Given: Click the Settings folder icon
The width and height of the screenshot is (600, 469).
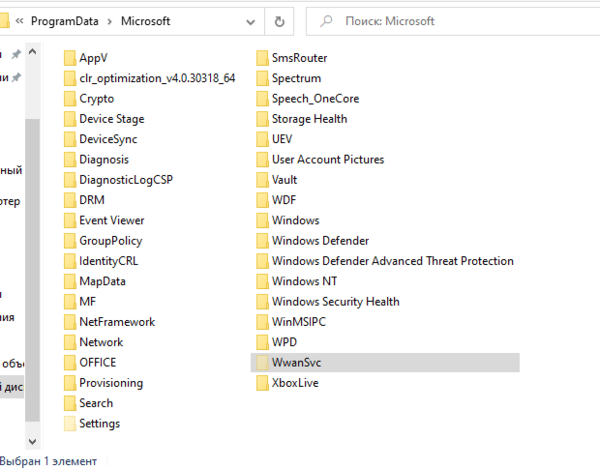Looking at the screenshot, I should 69,424.
